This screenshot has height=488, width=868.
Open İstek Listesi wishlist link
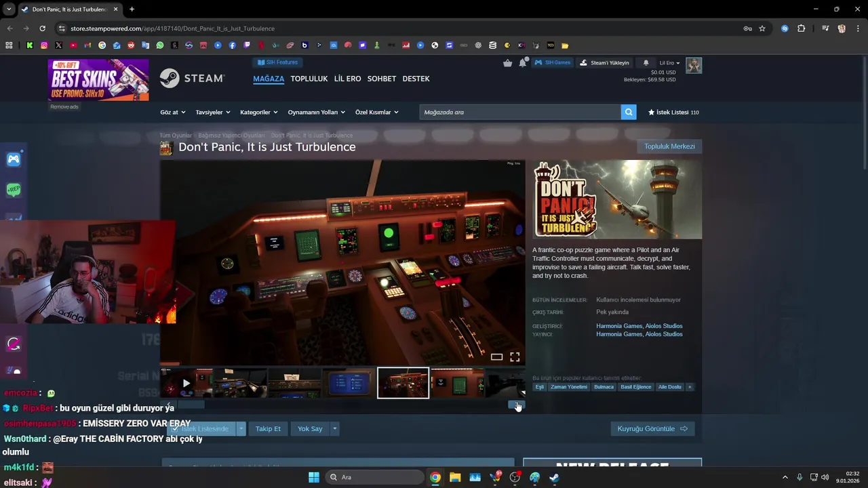pos(673,113)
